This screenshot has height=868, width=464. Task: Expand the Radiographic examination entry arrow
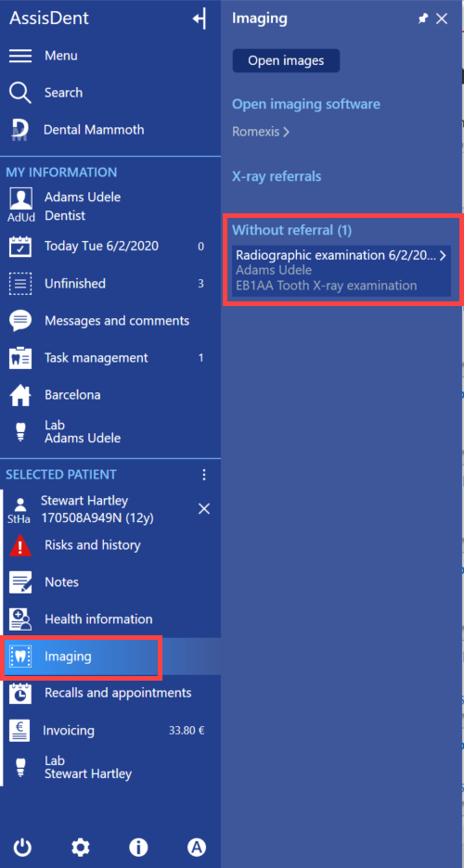443,255
